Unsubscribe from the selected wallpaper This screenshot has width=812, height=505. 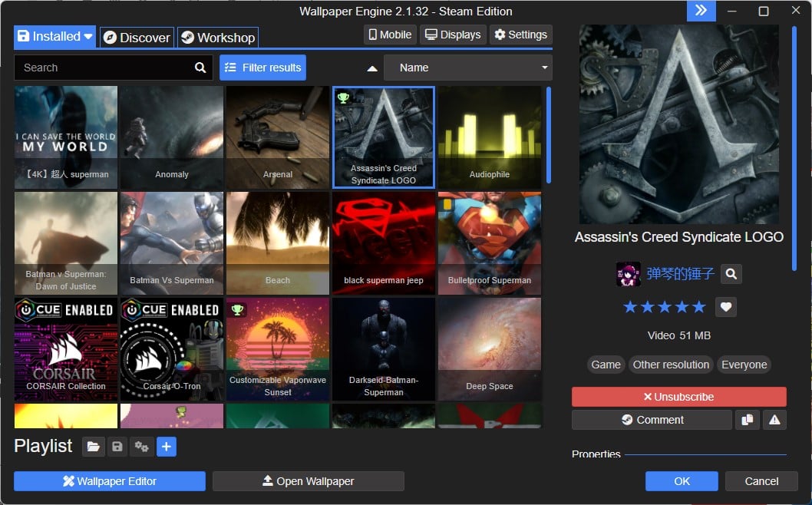[679, 397]
